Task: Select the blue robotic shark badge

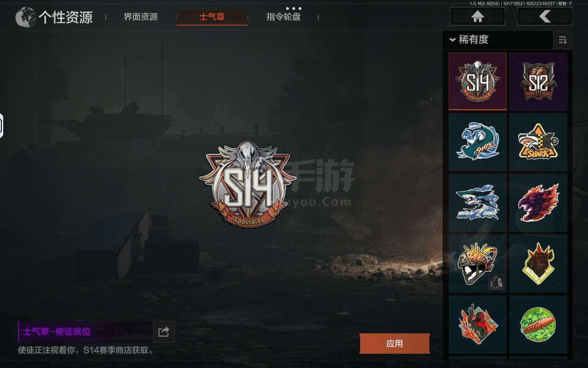Action: pos(478,203)
